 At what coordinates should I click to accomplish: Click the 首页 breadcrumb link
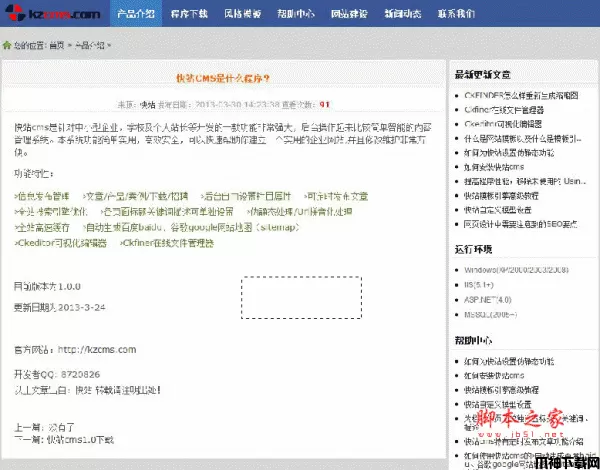57,46
